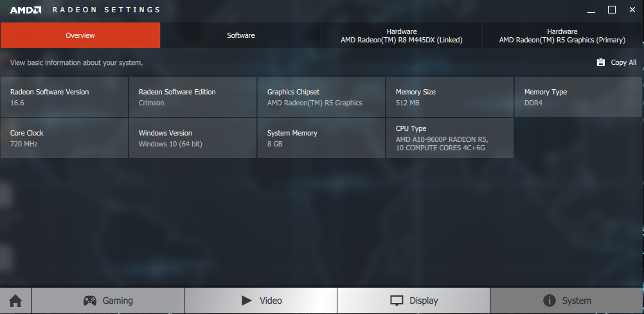Click the Display monitor icon
Image resolution: width=644 pixels, height=314 pixels.
[x=397, y=301]
